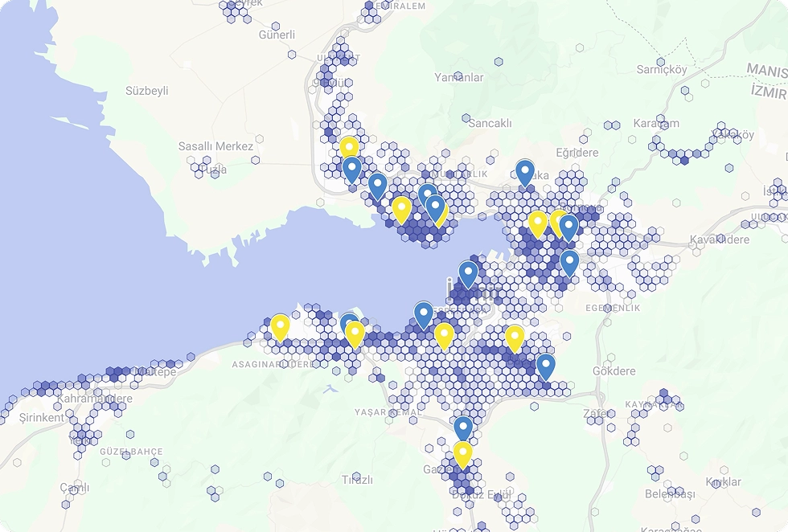The image size is (788, 532).
Task: Click the northernmost yellow map pin
Action: 348,146
